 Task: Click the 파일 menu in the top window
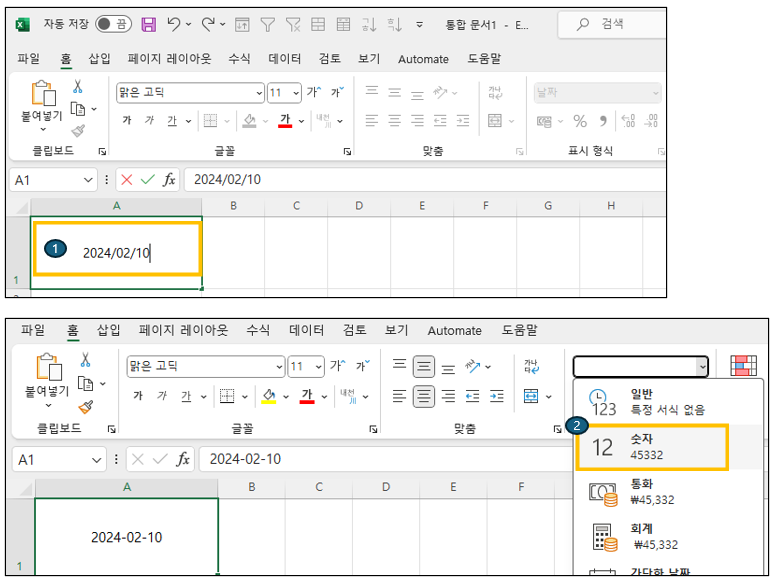point(29,59)
